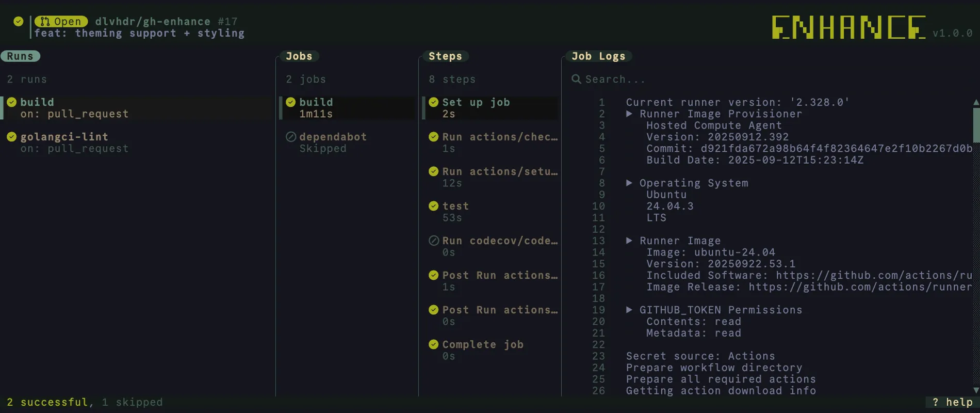Click the skipped icon next to dependabot job
The width and height of the screenshot is (980, 413).
[x=291, y=137]
